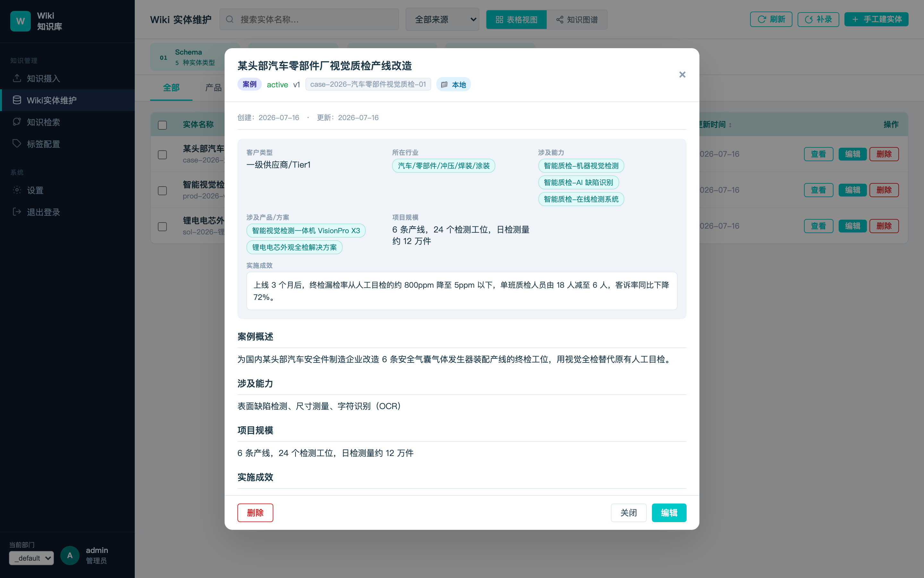Viewport: 924px width, 578px height.
Task: Click the share-node icon on 知识图谱
Action: click(x=560, y=20)
